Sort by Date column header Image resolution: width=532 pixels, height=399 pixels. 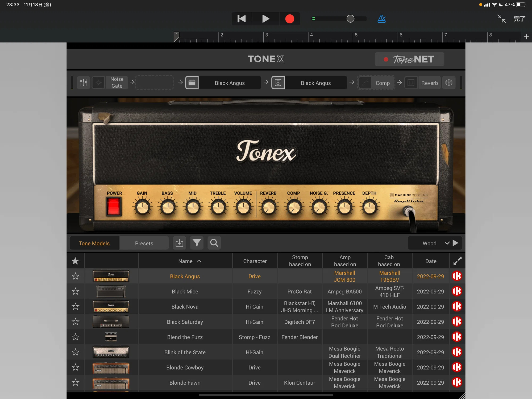tap(431, 261)
